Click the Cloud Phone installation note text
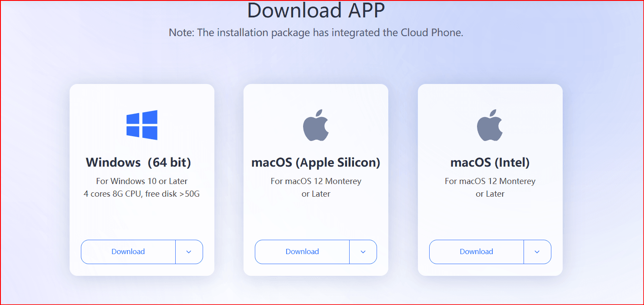Image resolution: width=644 pixels, height=305 pixels. click(316, 33)
